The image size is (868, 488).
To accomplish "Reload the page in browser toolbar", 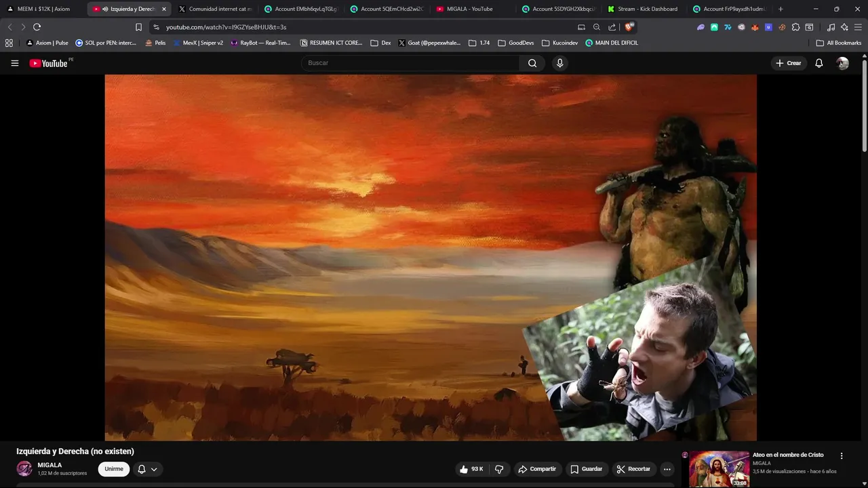I will tap(37, 27).
